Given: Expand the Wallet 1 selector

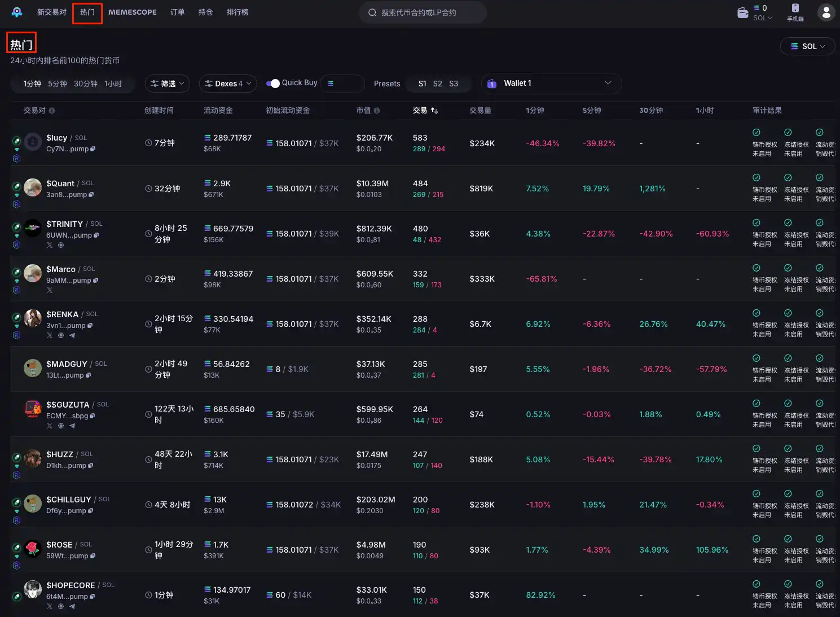Looking at the screenshot, I should [x=551, y=84].
